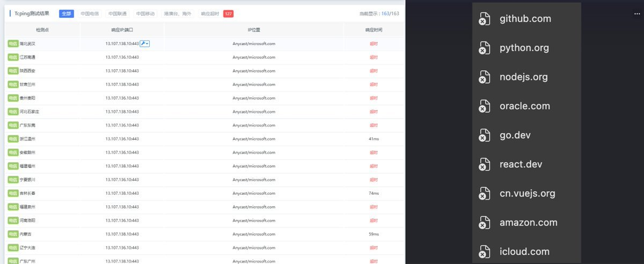Screen dimensions: 644x264
Task: Filter results by 中国移动
Action: pyautogui.click(x=145, y=14)
